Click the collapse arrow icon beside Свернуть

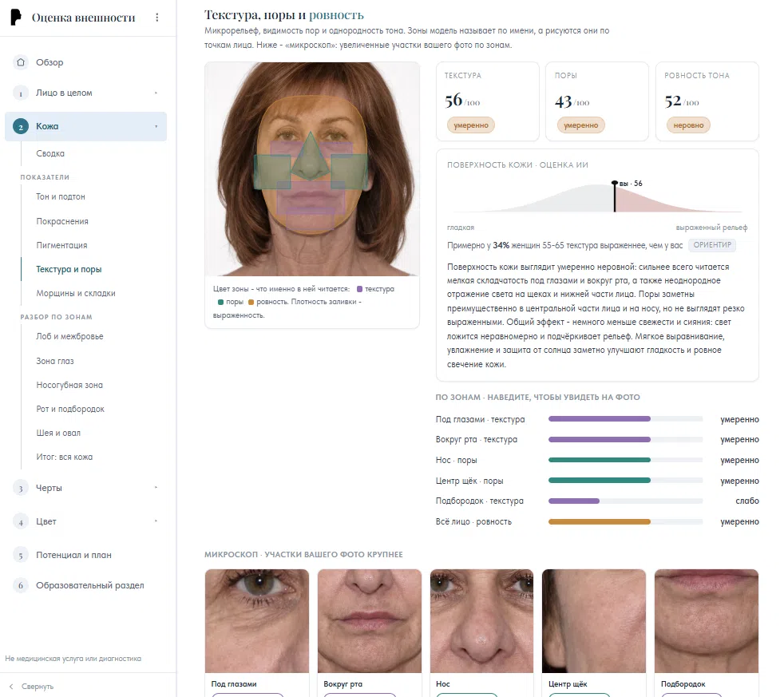coord(11,687)
